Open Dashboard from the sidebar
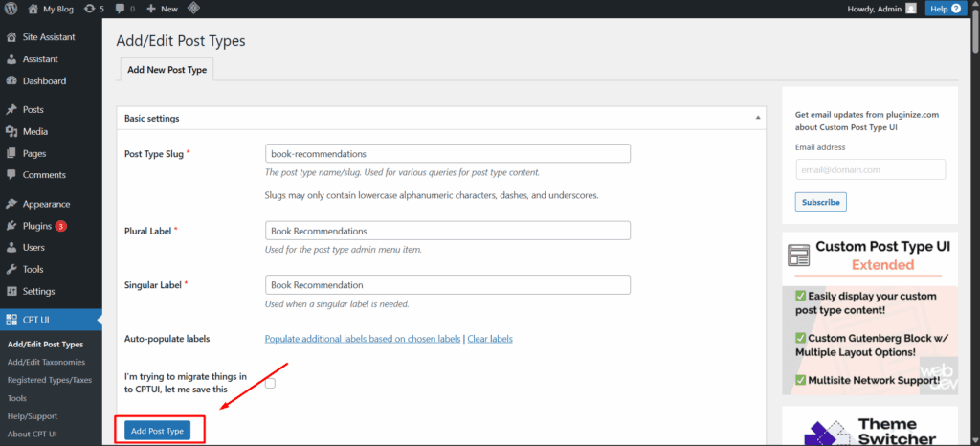The width and height of the screenshot is (980, 446). [44, 81]
